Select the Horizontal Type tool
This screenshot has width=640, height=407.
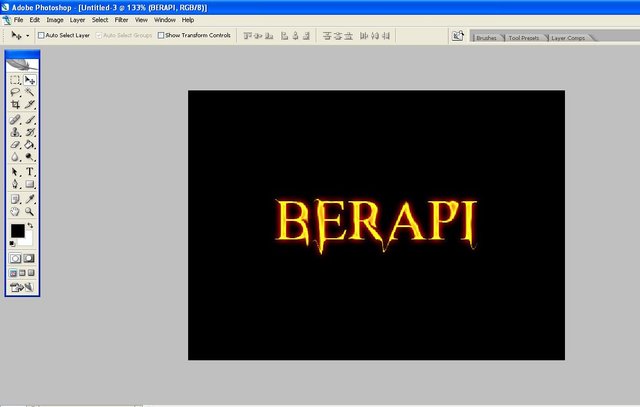(29, 172)
